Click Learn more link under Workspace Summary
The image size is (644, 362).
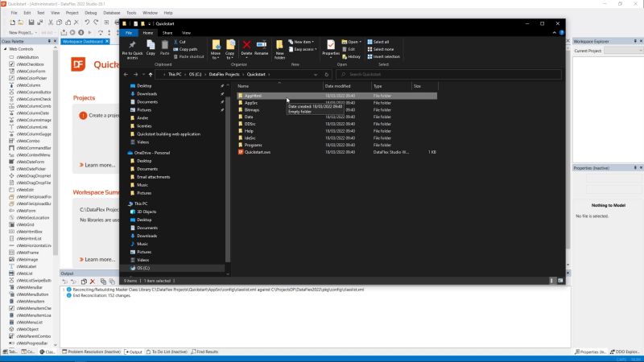click(x=97, y=259)
